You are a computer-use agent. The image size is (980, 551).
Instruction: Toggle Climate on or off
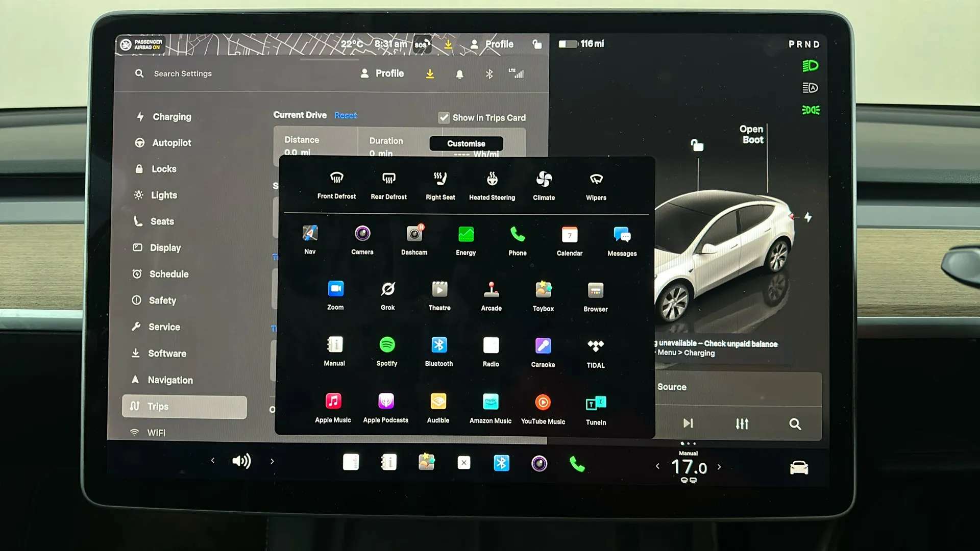click(544, 186)
